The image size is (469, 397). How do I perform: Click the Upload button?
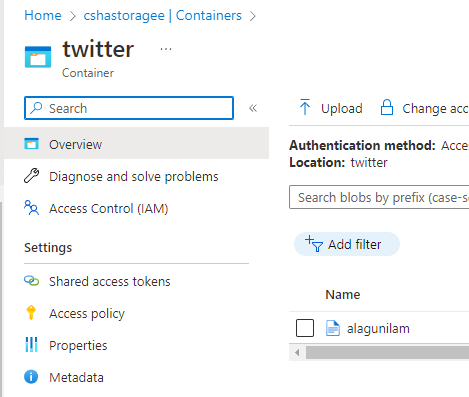pos(331,108)
